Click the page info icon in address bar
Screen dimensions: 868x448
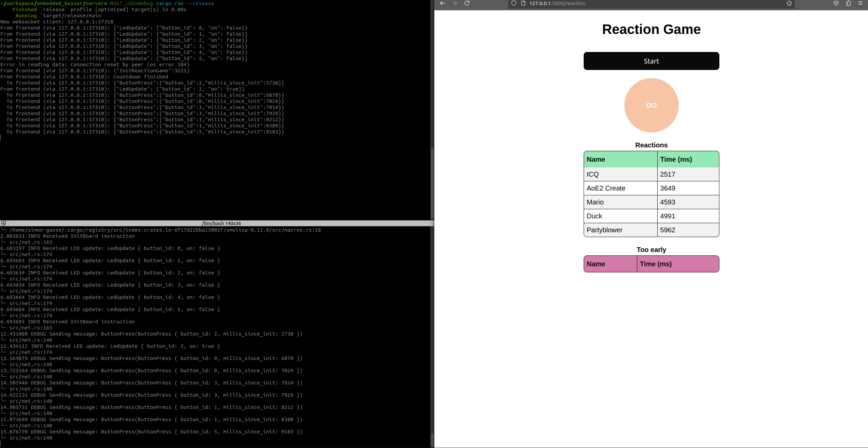(523, 3)
